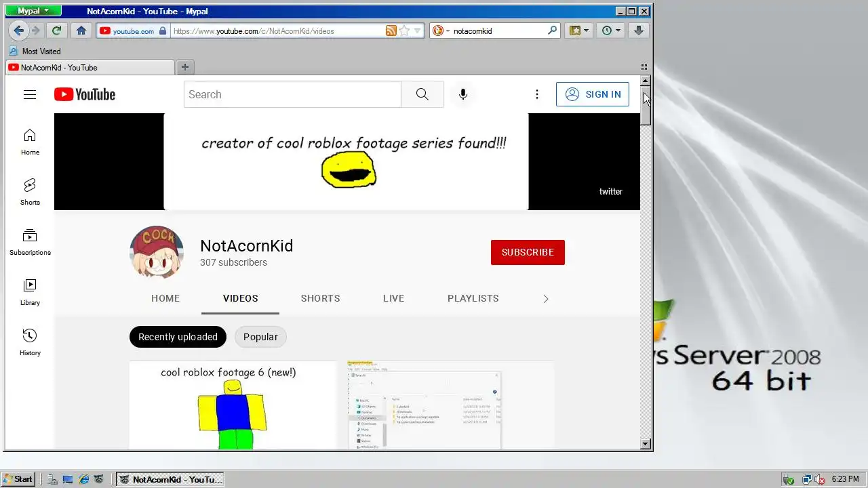This screenshot has width=868, height=488.
Task: Click the twitter link on channel banner
Action: (x=610, y=191)
